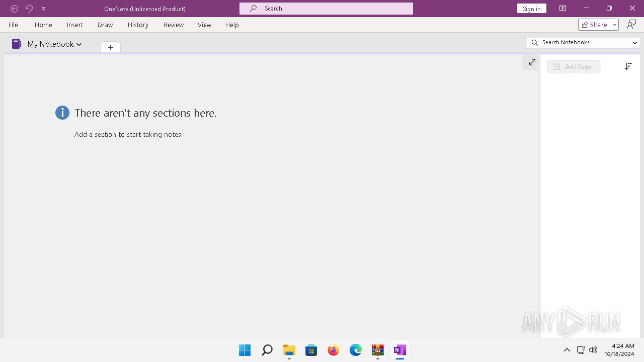Screen dimensions: 644x362
Task: Click the volume speaker tray icon
Action: [593, 350]
